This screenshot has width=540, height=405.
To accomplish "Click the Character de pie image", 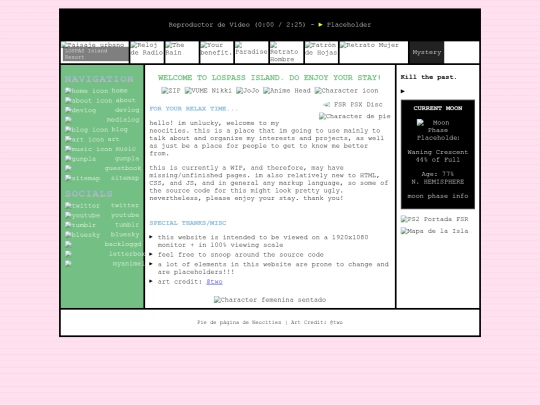I will 354,116.
